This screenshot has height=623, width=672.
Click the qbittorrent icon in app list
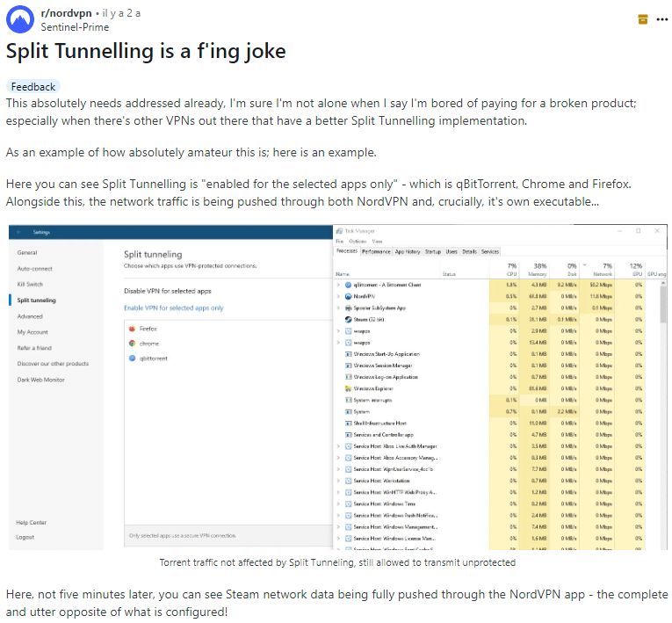(x=132, y=359)
